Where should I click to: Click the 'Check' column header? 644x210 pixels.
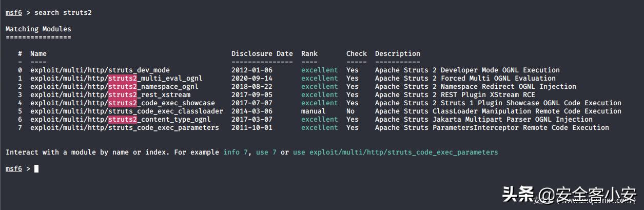click(356, 53)
